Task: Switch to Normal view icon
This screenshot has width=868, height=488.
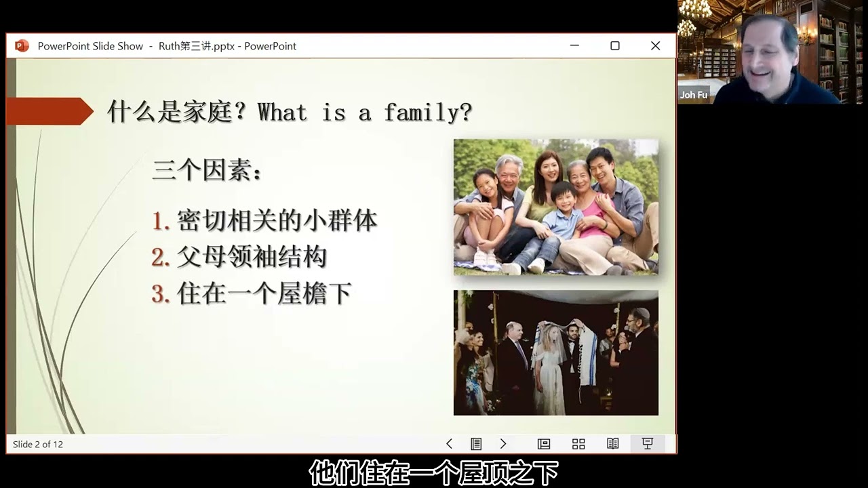Action: [x=544, y=444]
